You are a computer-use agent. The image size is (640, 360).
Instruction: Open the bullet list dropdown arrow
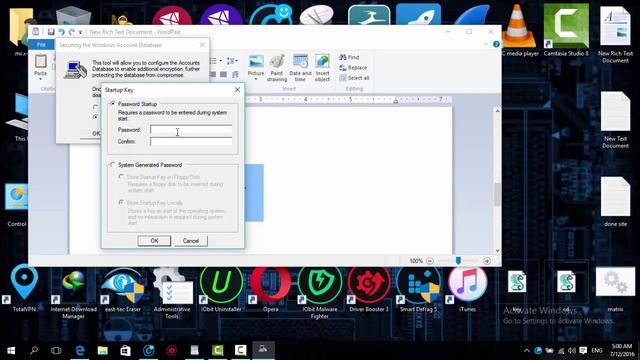[x=221, y=61]
